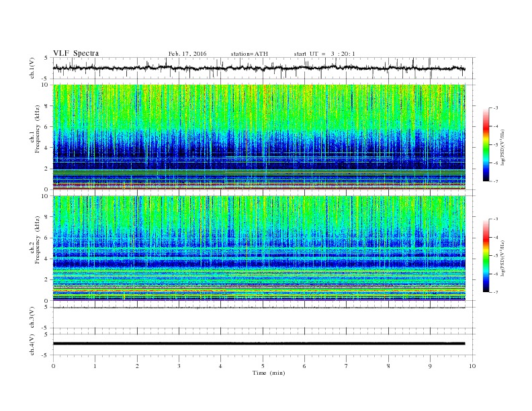Click the "station=ATH" header label
532x411 pixels.
[x=249, y=54]
